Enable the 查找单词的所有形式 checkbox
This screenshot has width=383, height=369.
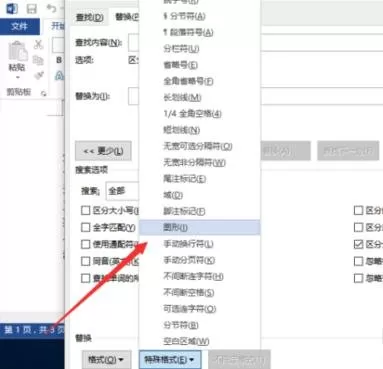point(86,278)
